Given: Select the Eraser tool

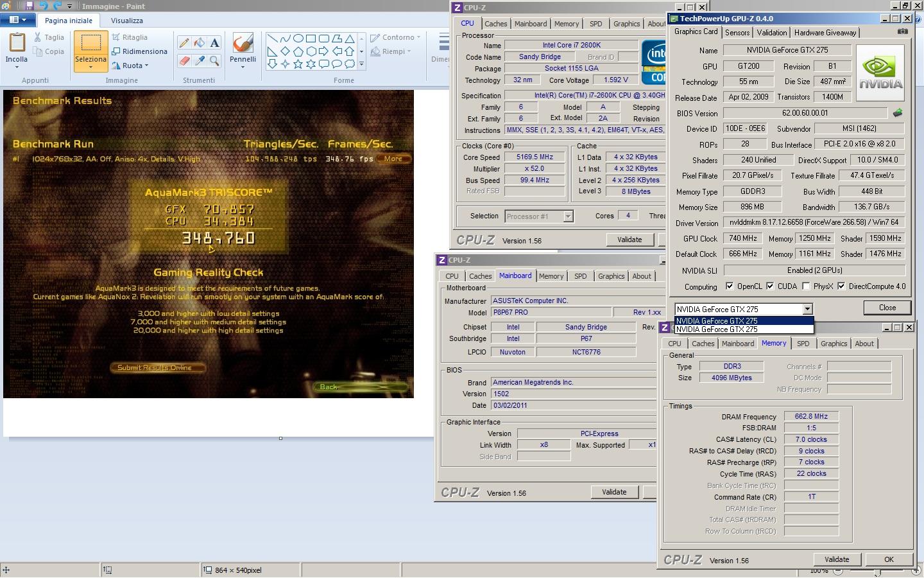Looking at the screenshot, I should tap(184, 61).
